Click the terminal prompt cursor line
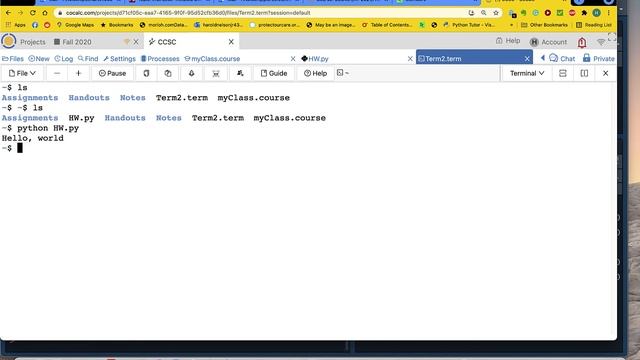Viewport: 640px width, 360px height. pos(12,148)
